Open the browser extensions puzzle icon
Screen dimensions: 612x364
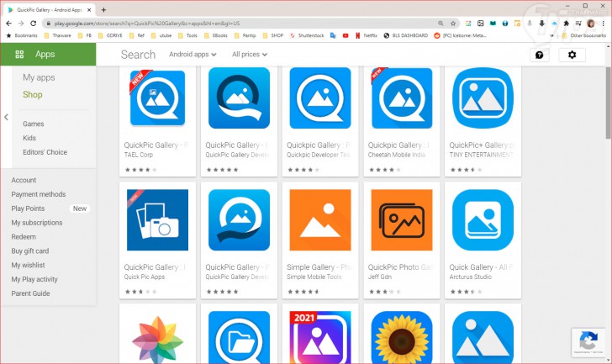[x=567, y=24]
